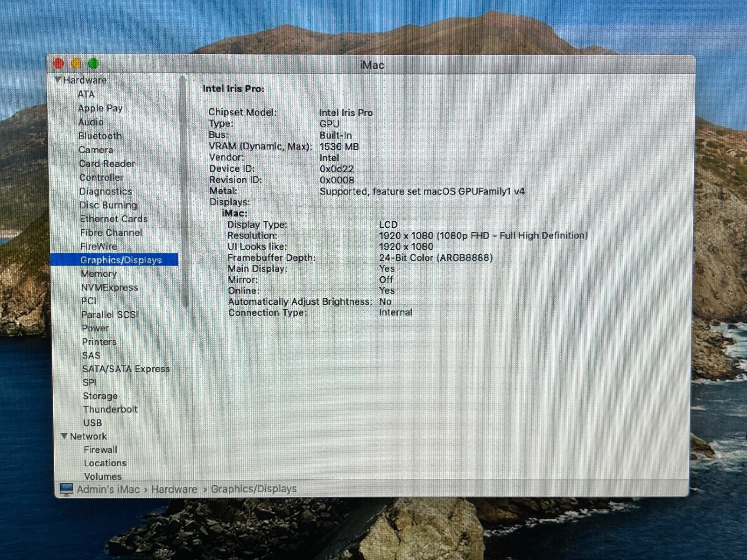The width and height of the screenshot is (747, 560).
Task: Click the Metal supported feature set text
Action: [x=422, y=191]
